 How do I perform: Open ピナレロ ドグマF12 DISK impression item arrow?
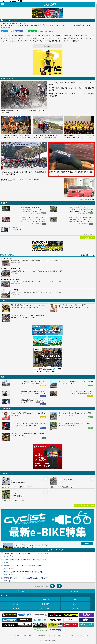[45, 492]
